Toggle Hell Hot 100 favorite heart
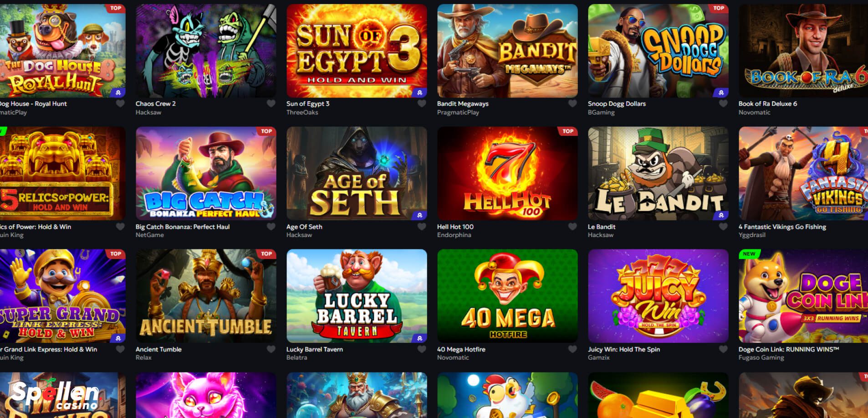The width and height of the screenshot is (868, 418). tap(572, 227)
